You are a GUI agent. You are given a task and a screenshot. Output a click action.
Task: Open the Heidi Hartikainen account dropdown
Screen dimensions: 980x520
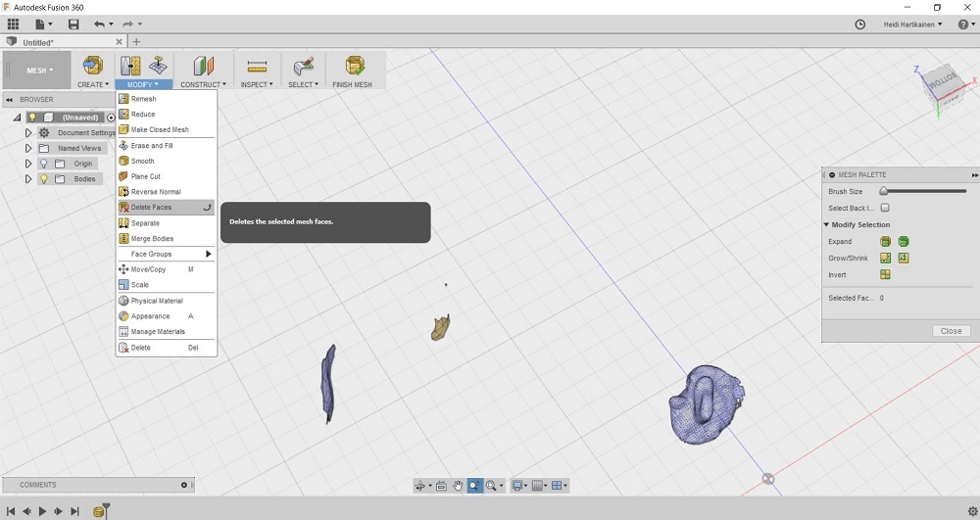pos(912,24)
